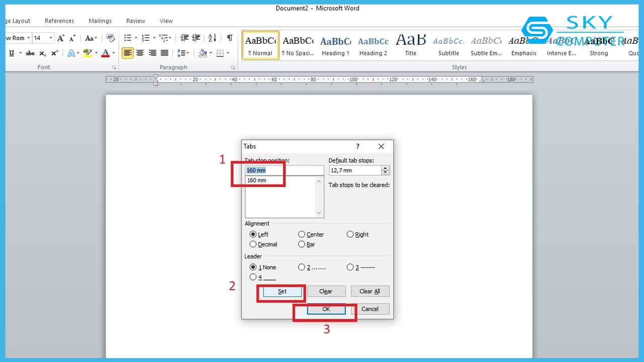The height and width of the screenshot is (362, 644).
Task: Open the Font dialog launcher
Action: [x=114, y=67]
